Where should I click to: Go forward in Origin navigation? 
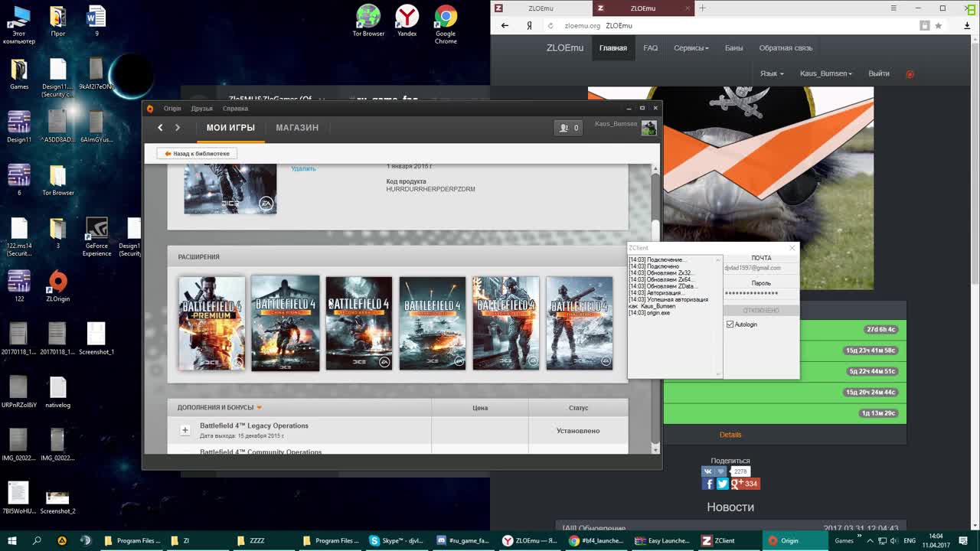(x=178, y=128)
